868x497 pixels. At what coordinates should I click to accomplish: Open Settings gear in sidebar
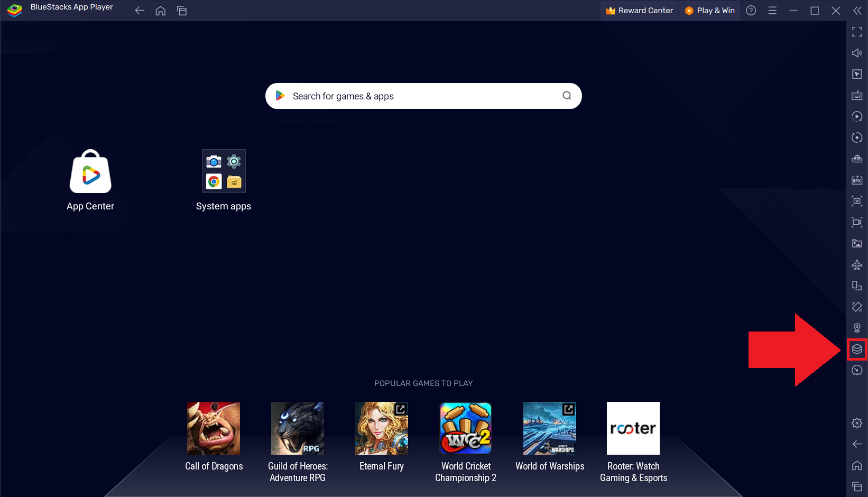coord(857,423)
